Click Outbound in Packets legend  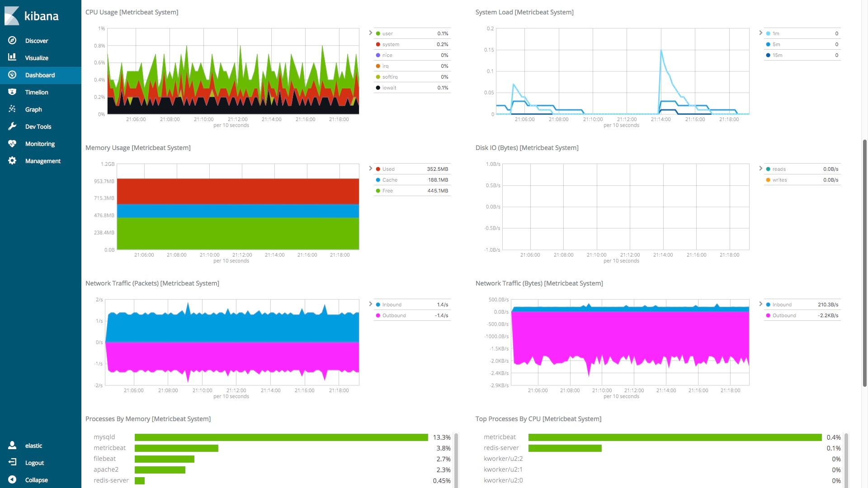pyautogui.click(x=412, y=315)
